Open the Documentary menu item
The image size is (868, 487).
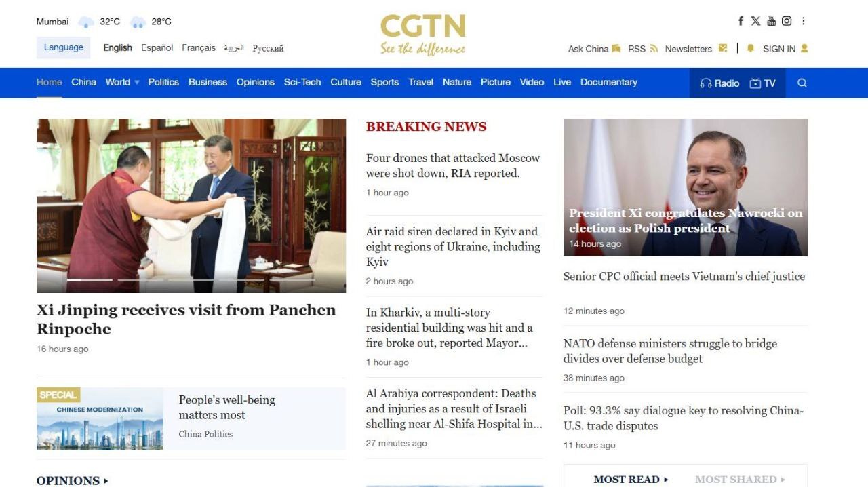click(x=609, y=82)
